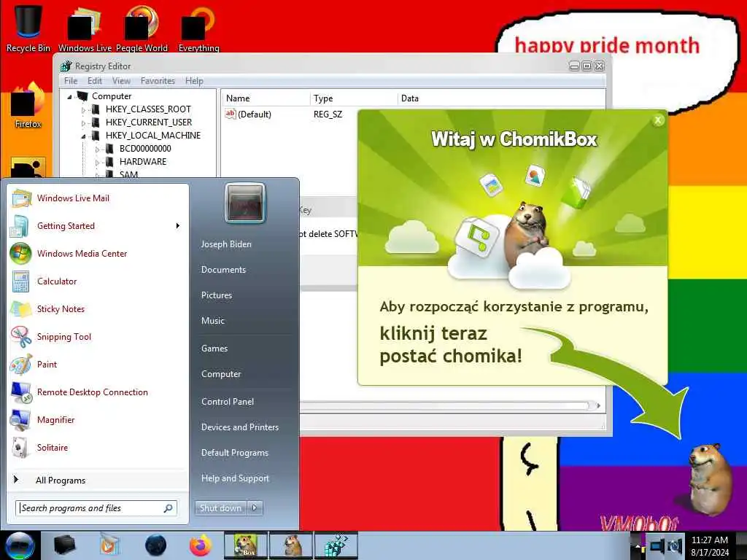Switch to Registry Editor taskbar button
Screen dimensions: 747x560
pos(336,545)
